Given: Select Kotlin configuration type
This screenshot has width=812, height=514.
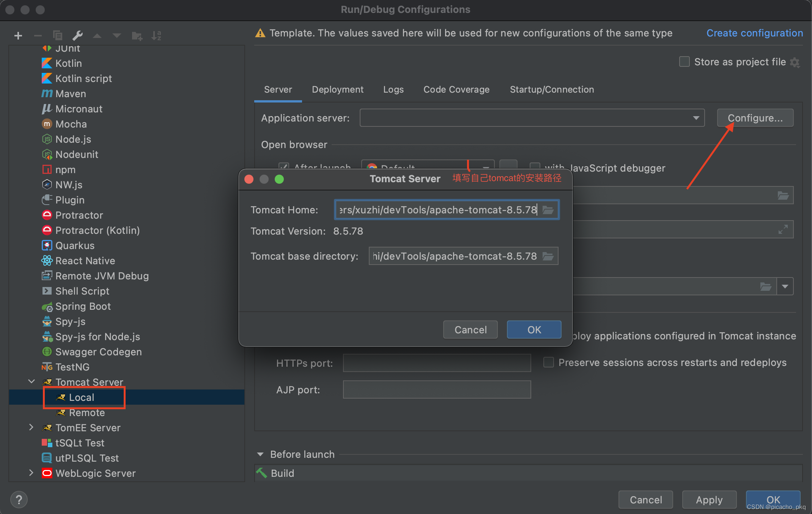Looking at the screenshot, I should pyautogui.click(x=68, y=63).
